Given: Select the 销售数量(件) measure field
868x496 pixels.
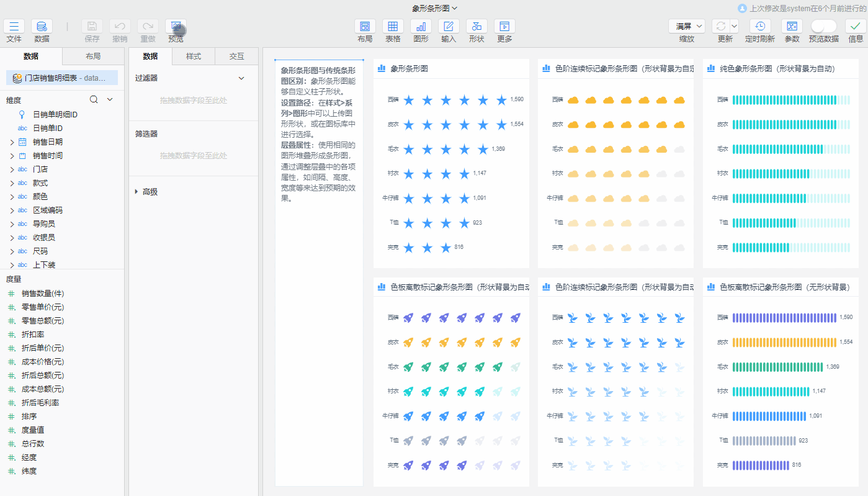Looking at the screenshot, I should (x=43, y=294).
